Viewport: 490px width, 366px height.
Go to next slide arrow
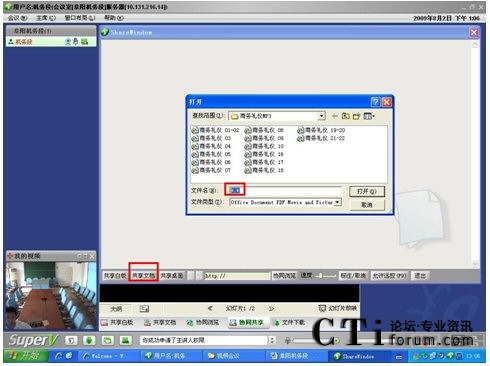coord(272,309)
